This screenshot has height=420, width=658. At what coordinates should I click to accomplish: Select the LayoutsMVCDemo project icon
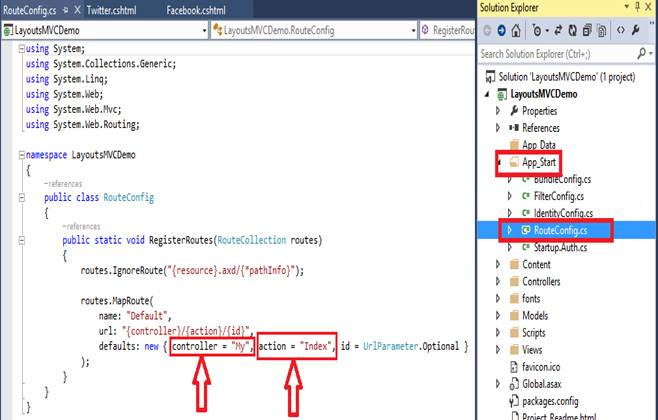click(502, 94)
